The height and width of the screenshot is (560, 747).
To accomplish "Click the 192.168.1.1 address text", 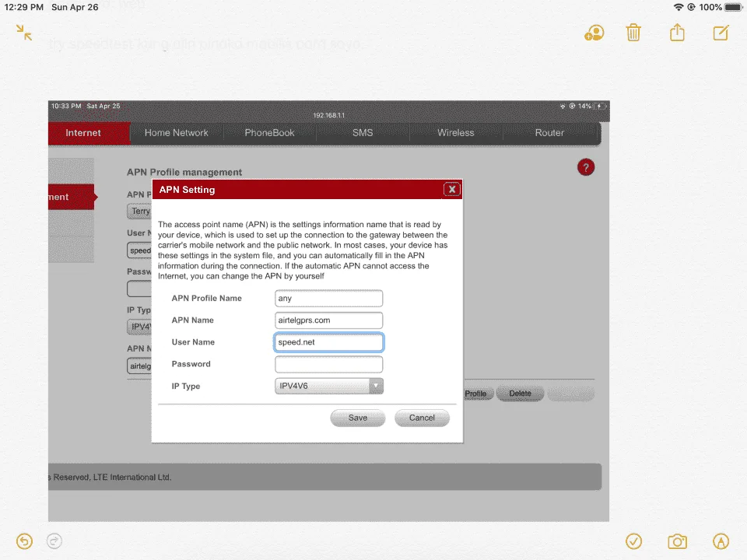I will pos(328,115).
